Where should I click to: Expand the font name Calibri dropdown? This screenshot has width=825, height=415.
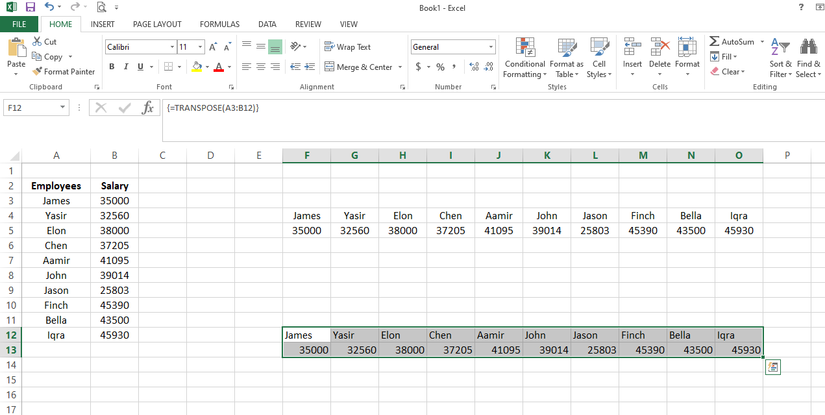tap(172, 47)
